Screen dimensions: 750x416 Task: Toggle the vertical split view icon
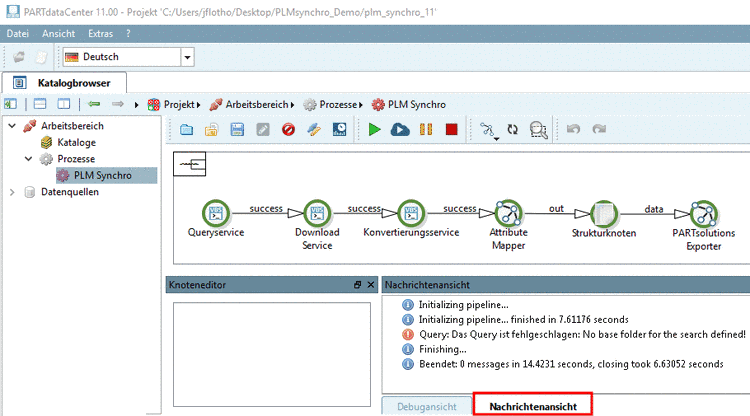(x=64, y=104)
